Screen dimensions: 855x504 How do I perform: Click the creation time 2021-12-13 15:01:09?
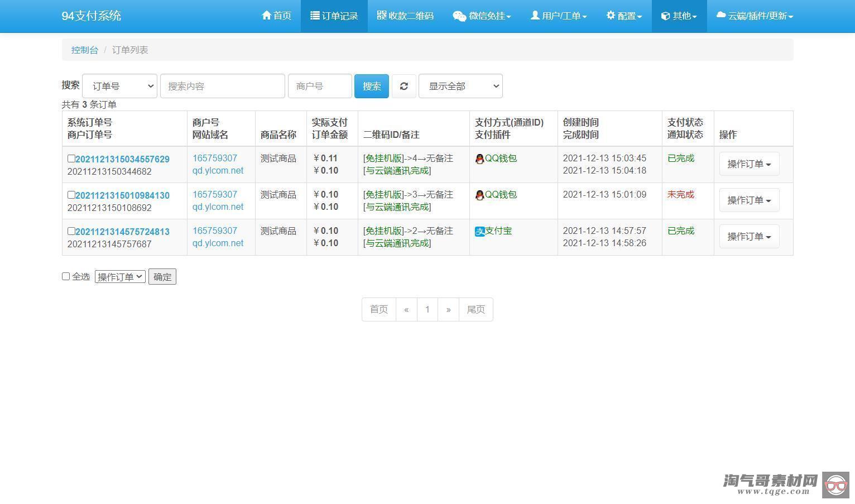(604, 195)
